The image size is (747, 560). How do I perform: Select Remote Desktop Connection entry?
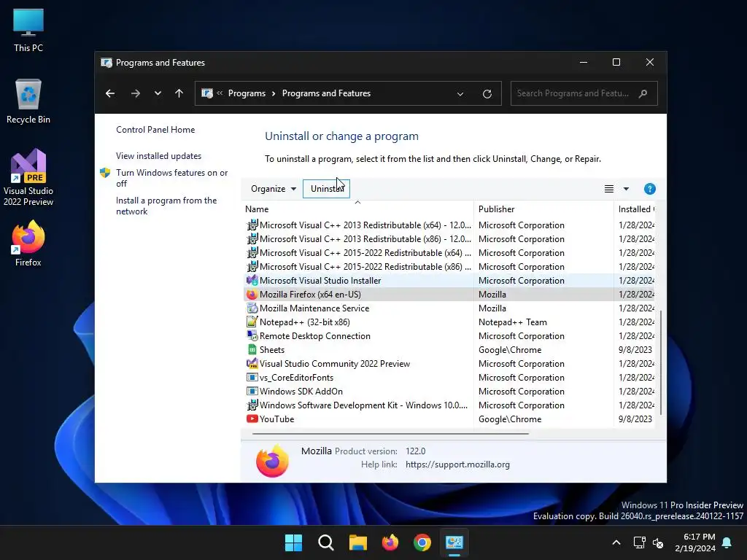click(x=449, y=335)
